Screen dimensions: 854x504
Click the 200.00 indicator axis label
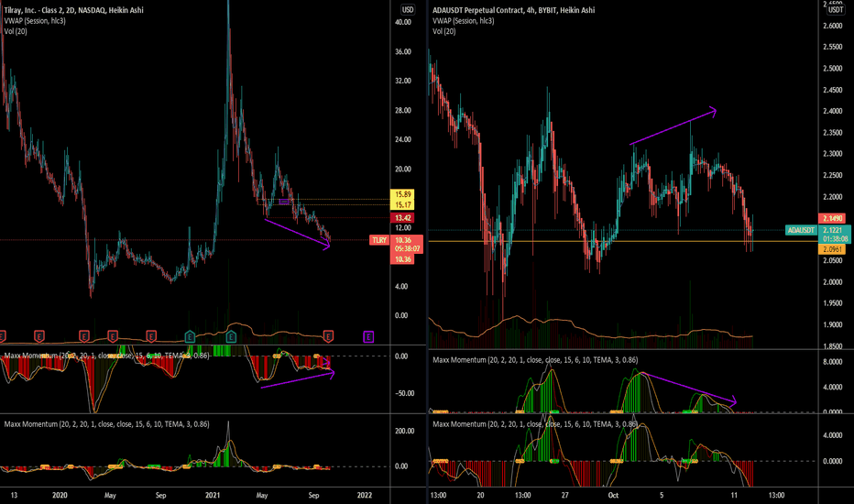[x=405, y=431]
